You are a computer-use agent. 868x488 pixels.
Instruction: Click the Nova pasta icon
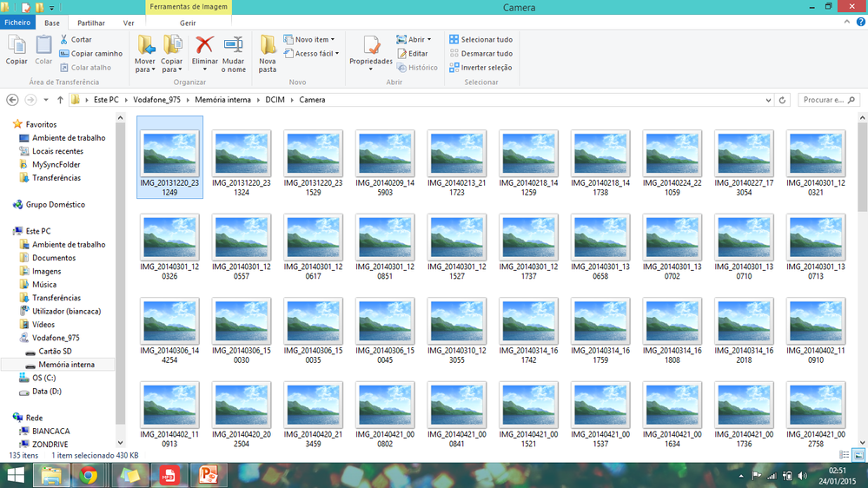(268, 46)
